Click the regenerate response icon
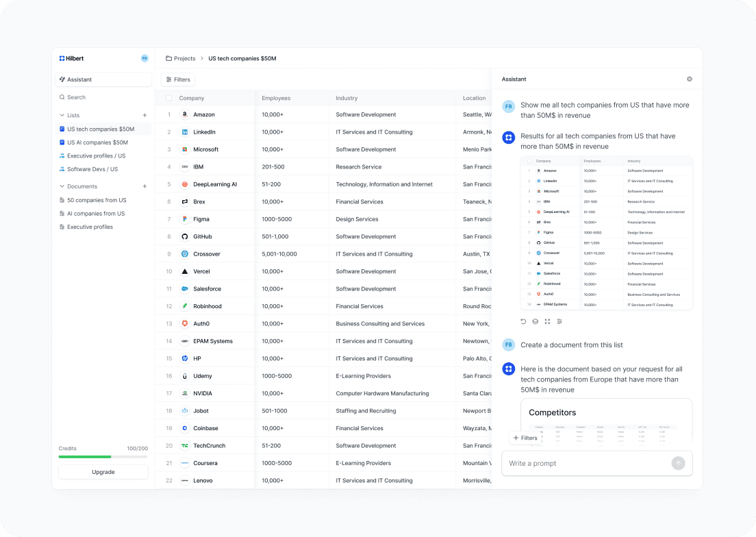 (523, 321)
